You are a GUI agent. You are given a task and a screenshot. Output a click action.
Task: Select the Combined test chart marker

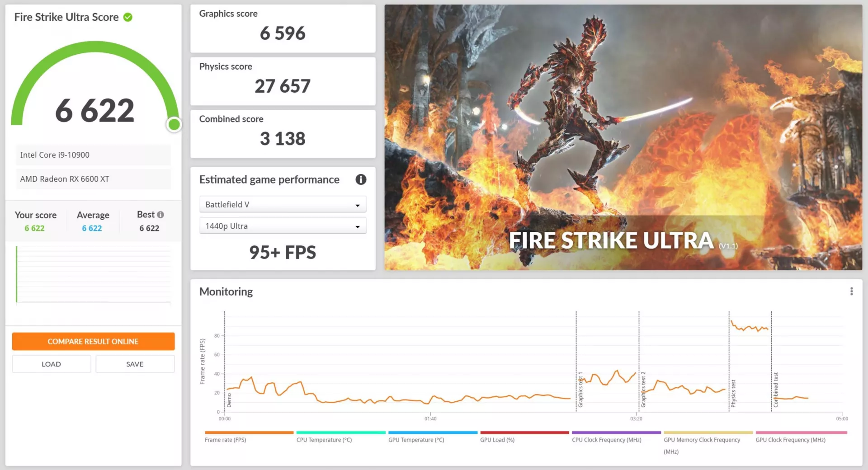point(776,390)
